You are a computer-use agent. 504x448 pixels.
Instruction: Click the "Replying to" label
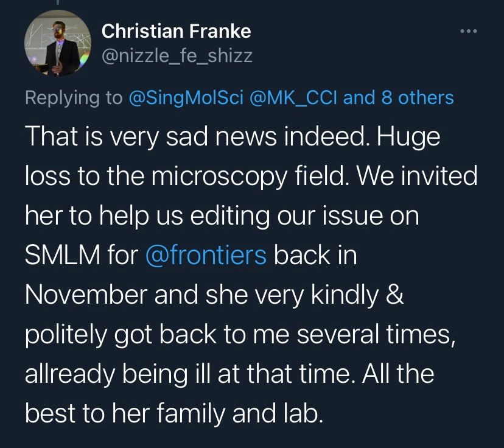click(74, 97)
